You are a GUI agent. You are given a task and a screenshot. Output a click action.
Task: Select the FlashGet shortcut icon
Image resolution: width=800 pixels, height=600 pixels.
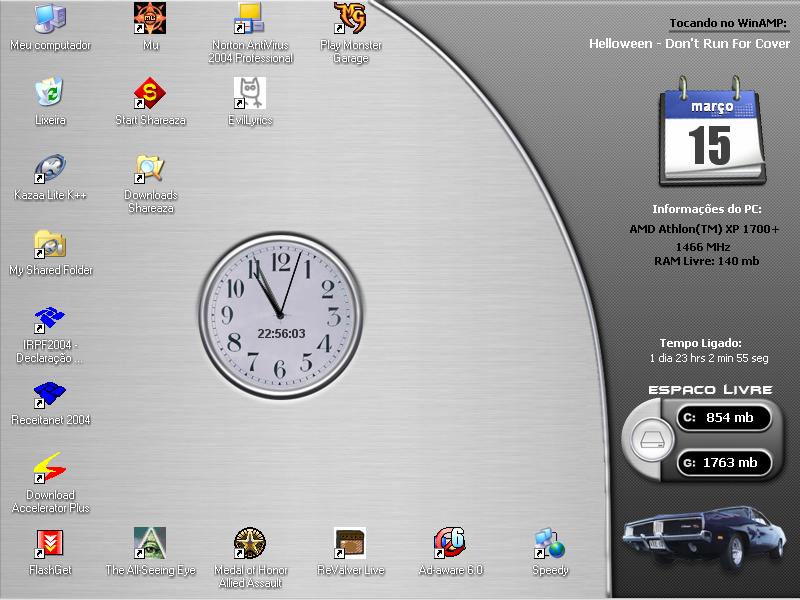pos(50,543)
